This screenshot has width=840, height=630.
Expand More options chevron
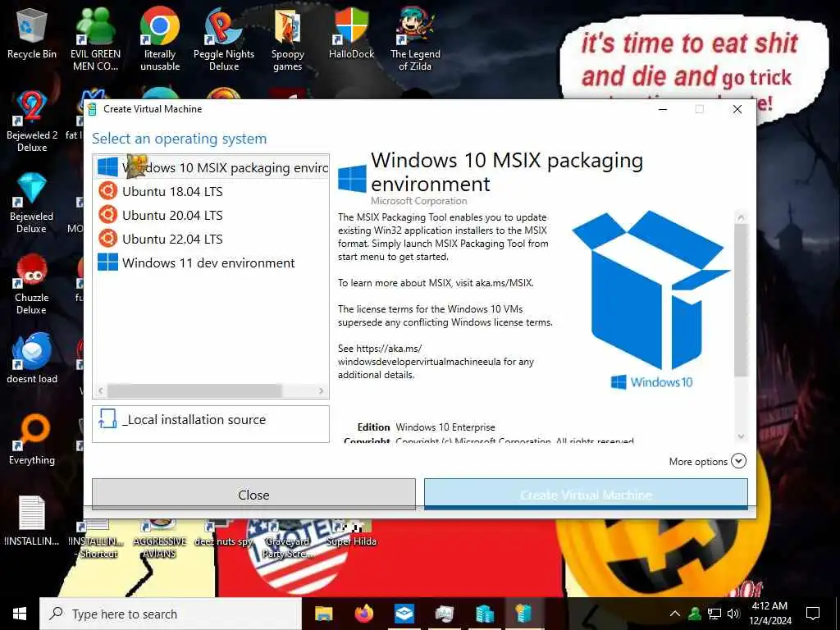click(x=739, y=461)
